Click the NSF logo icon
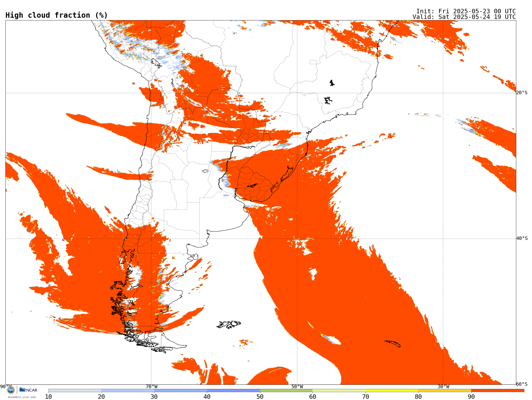 (x=11, y=390)
